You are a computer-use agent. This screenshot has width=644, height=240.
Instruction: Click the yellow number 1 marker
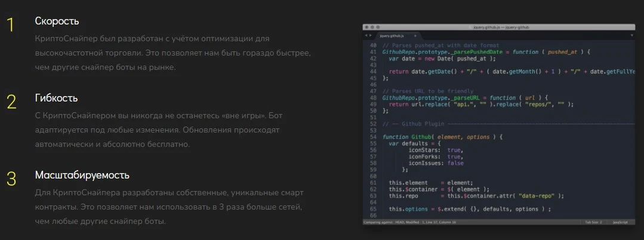[x=11, y=26]
